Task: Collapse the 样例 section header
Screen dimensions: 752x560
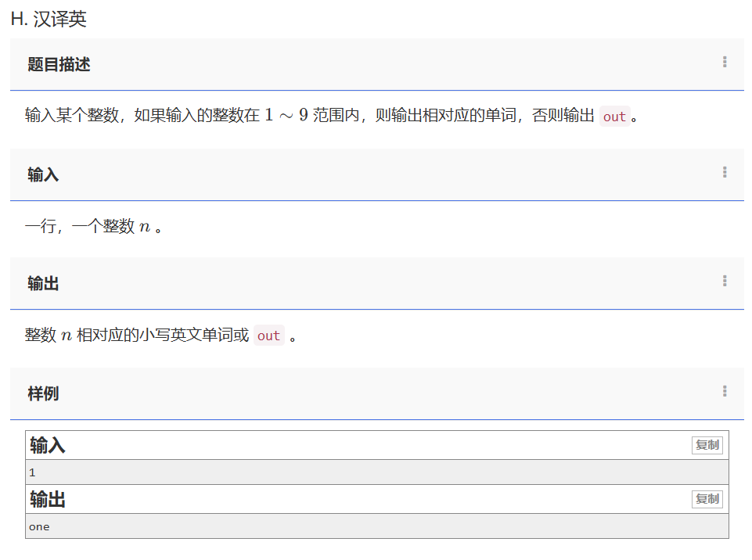Action: click(43, 393)
